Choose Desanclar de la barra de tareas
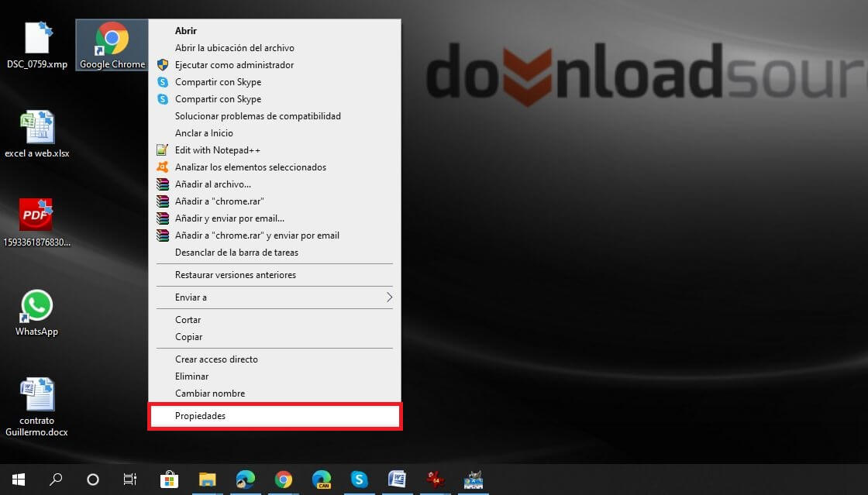The height and width of the screenshot is (495, 868). [274, 253]
